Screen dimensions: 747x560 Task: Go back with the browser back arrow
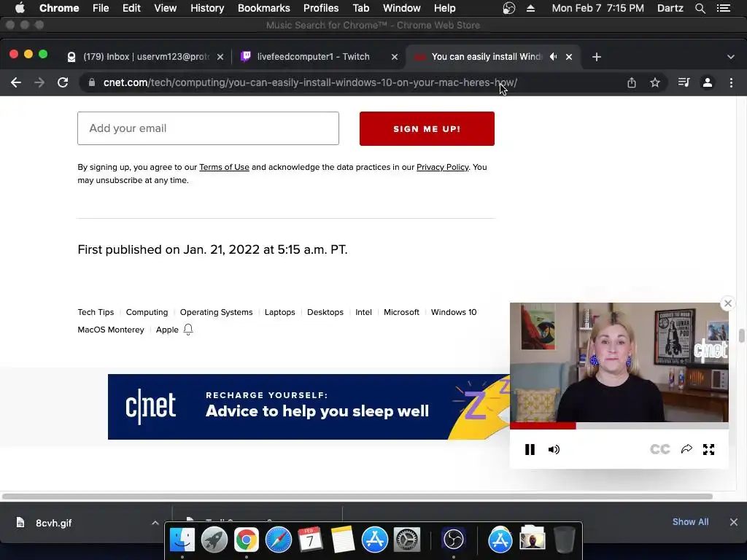coord(16,82)
